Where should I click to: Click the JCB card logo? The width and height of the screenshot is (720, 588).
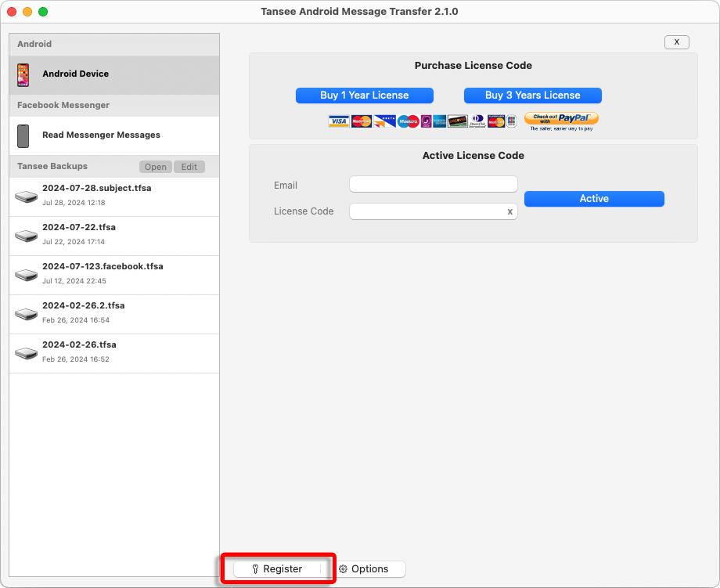pyautogui.click(x=512, y=121)
